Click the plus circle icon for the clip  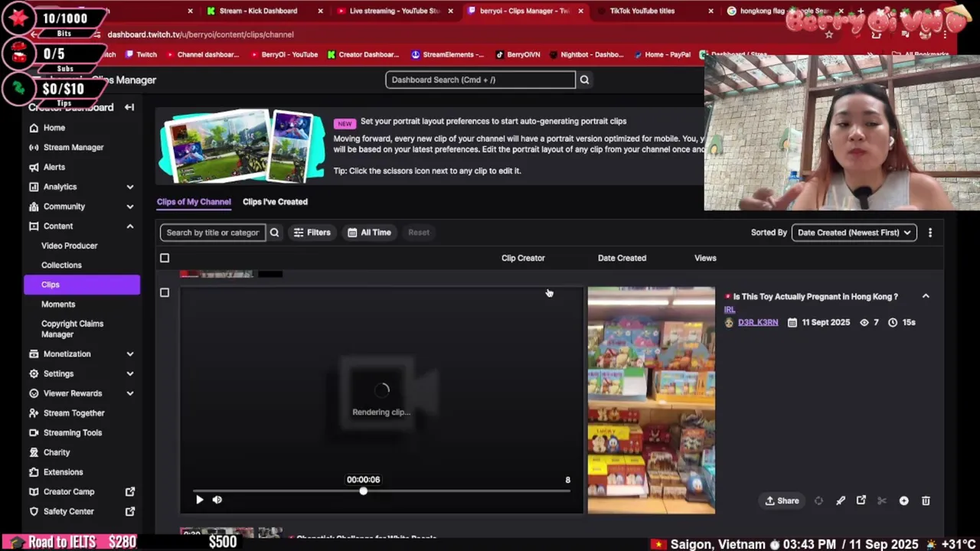(x=904, y=500)
